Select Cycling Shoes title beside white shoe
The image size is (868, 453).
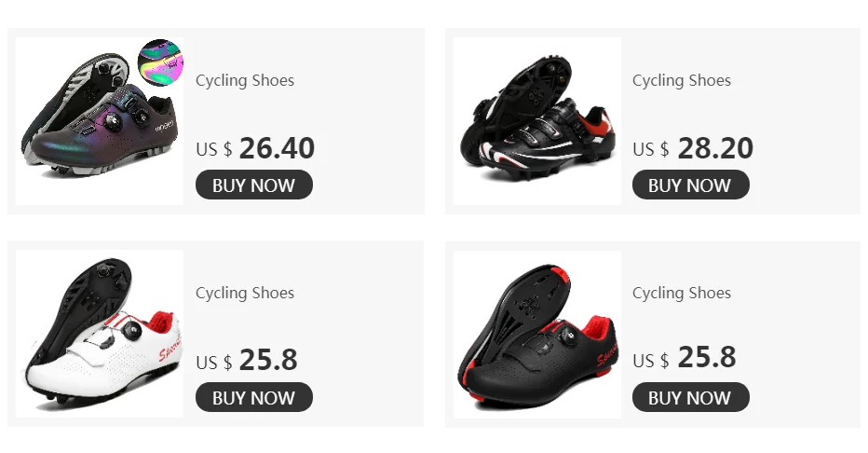[x=245, y=293]
